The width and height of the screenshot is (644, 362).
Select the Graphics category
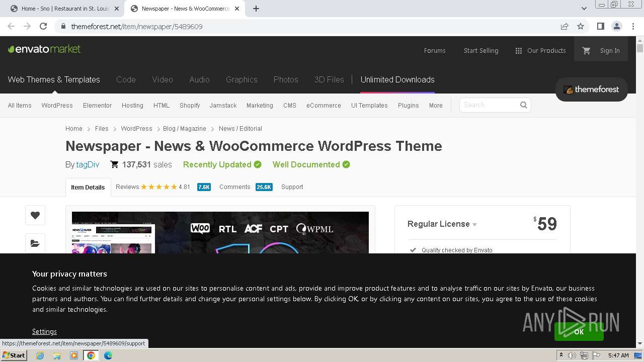[242, 79]
